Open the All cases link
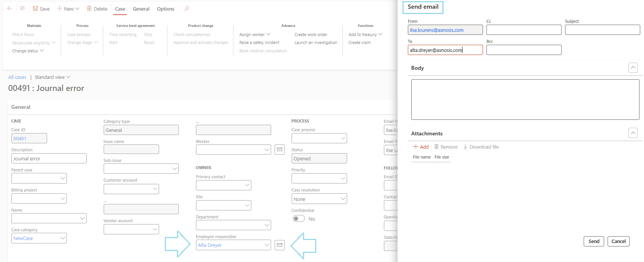Image resolution: width=644 pixels, height=262 pixels. point(17,77)
